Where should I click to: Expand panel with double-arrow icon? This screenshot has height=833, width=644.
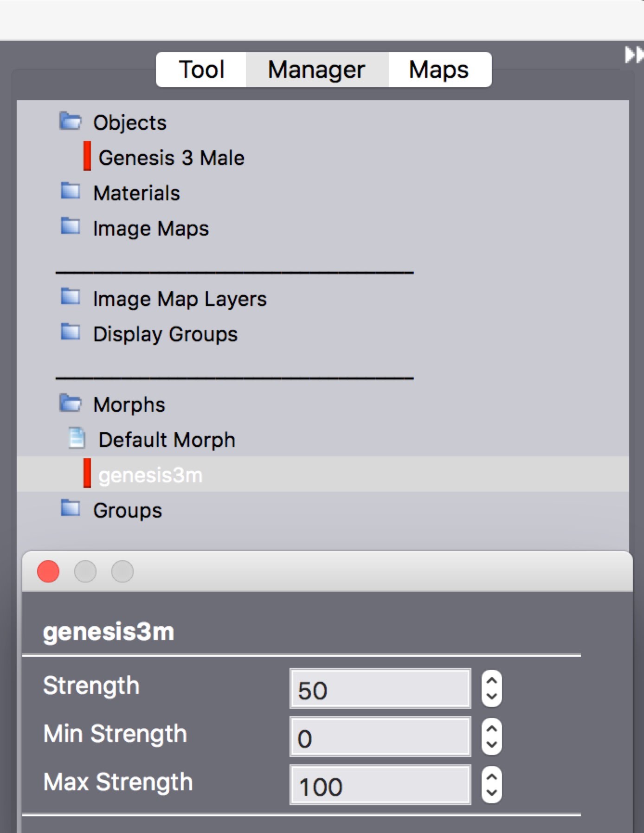point(634,55)
